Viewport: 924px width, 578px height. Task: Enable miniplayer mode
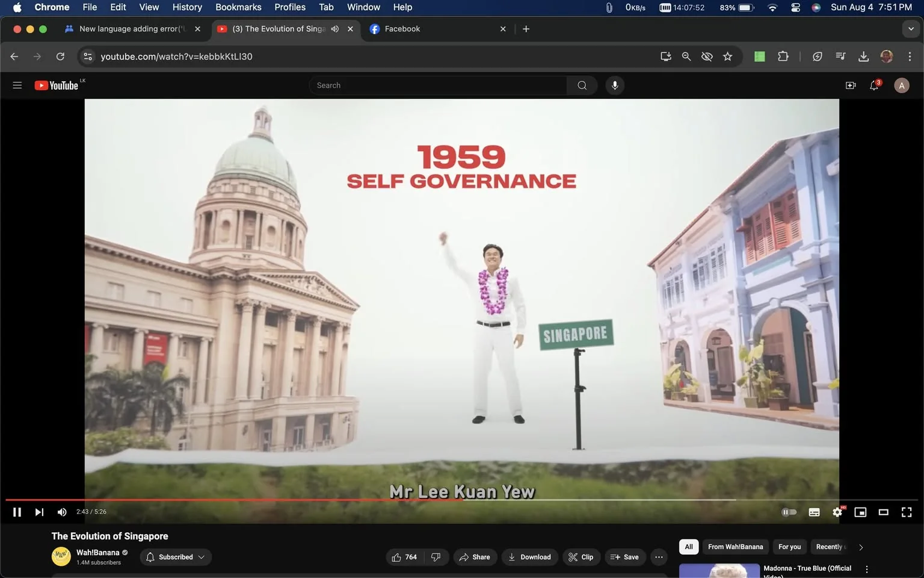860,512
